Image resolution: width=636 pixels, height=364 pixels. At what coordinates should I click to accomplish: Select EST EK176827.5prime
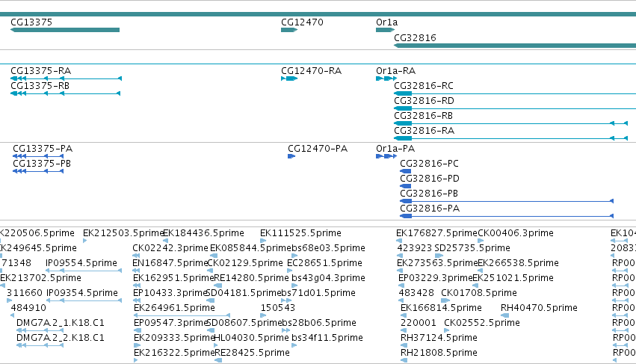coord(437,233)
